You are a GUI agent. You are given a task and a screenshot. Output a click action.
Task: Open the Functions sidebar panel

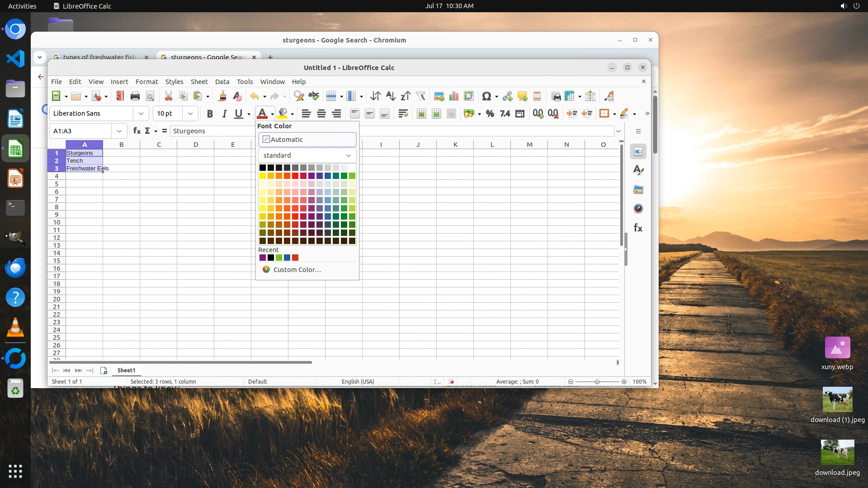pos(638,228)
